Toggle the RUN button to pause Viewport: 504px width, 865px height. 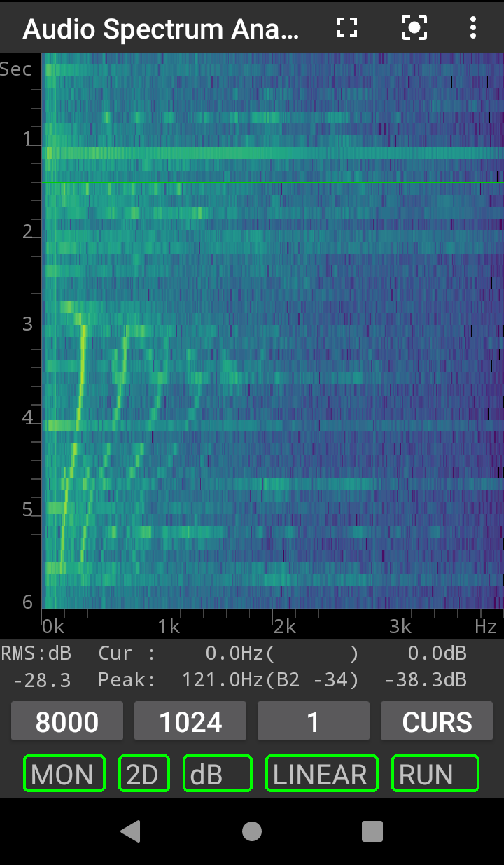(x=435, y=774)
